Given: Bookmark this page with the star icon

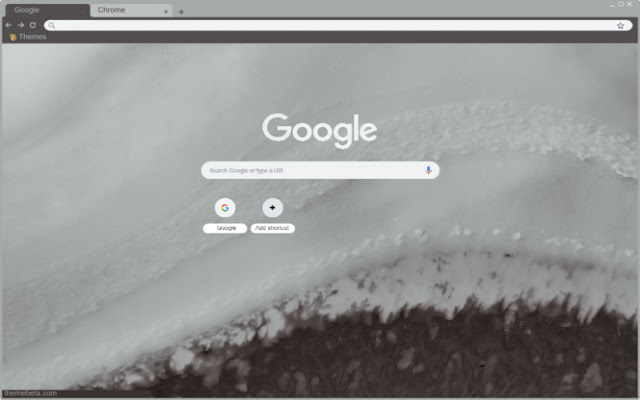Looking at the screenshot, I should pos(620,26).
